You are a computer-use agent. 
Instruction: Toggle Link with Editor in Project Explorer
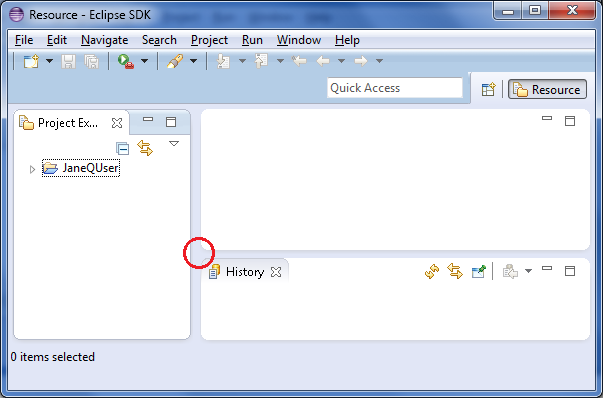click(145, 148)
